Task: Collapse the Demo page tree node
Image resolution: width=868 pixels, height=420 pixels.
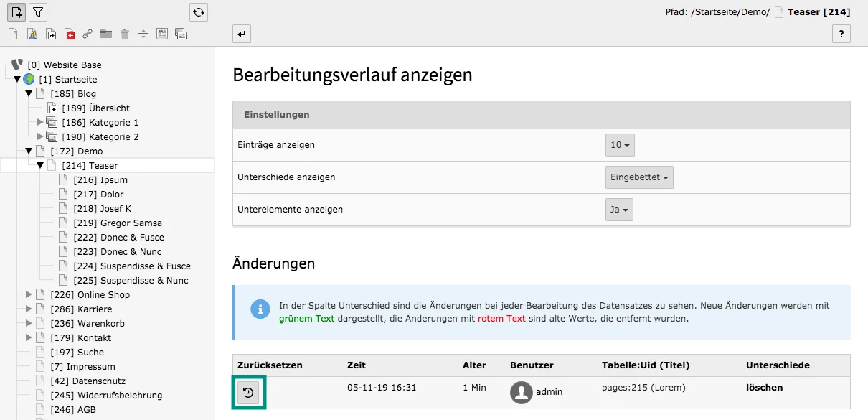Action: (x=28, y=151)
